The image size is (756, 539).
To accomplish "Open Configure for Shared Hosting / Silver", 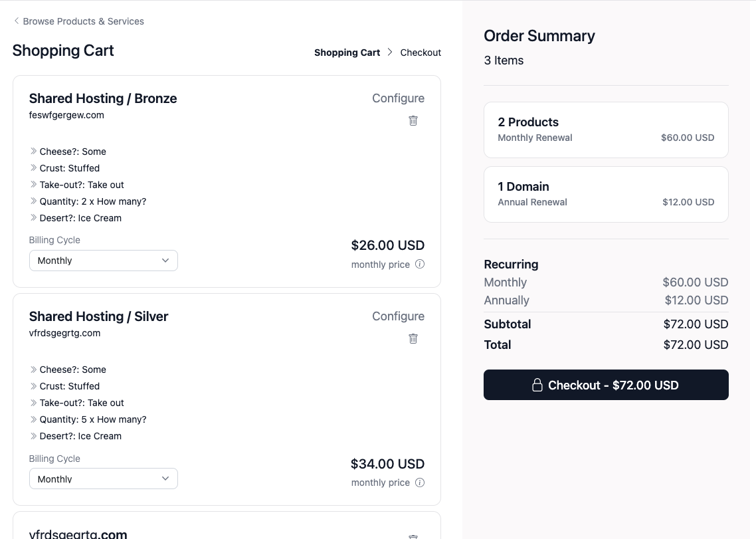I will 398,316.
